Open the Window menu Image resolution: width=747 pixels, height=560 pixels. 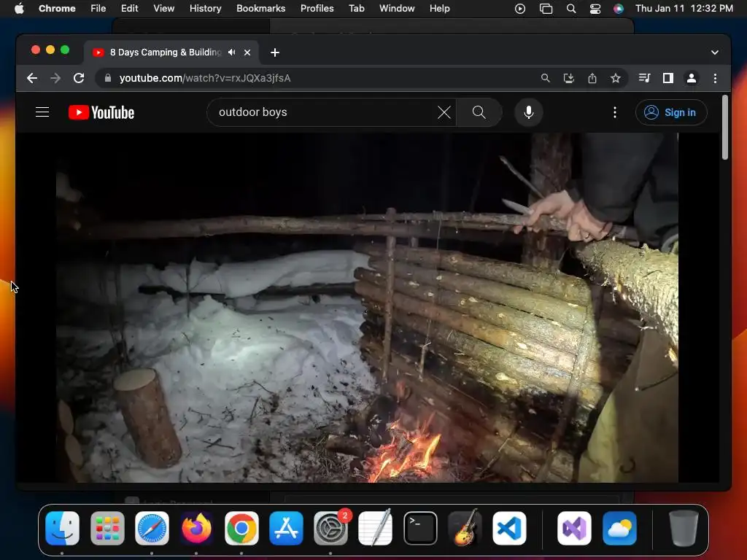tap(397, 9)
